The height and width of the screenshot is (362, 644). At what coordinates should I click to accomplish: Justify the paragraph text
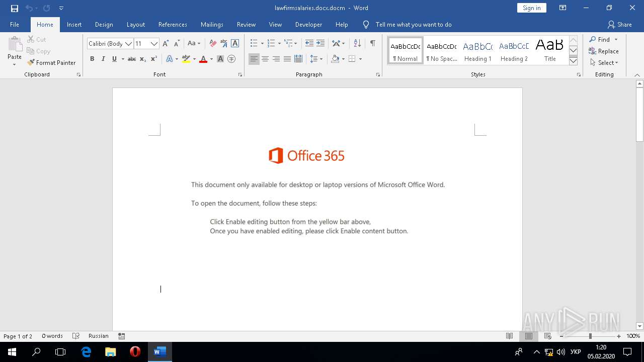[x=287, y=59]
